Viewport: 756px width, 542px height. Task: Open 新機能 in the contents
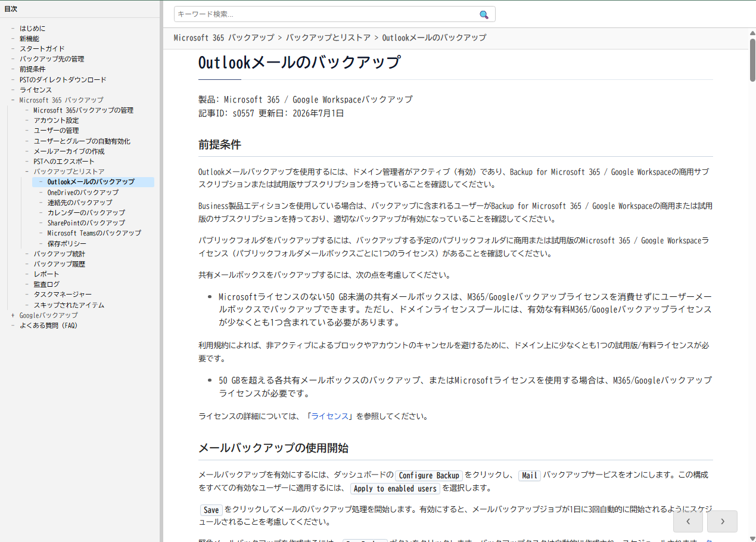pyautogui.click(x=29, y=39)
